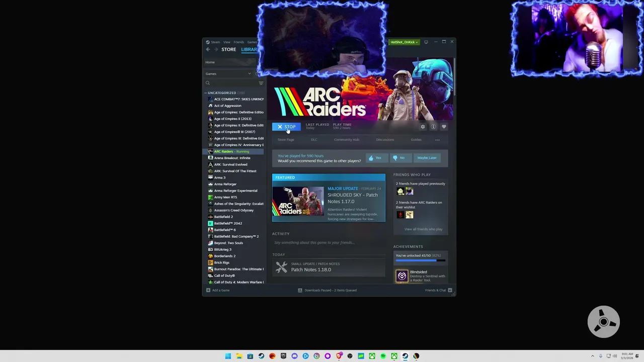Click View all friends who play
This screenshot has width=644, height=362.
(x=423, y=229)
